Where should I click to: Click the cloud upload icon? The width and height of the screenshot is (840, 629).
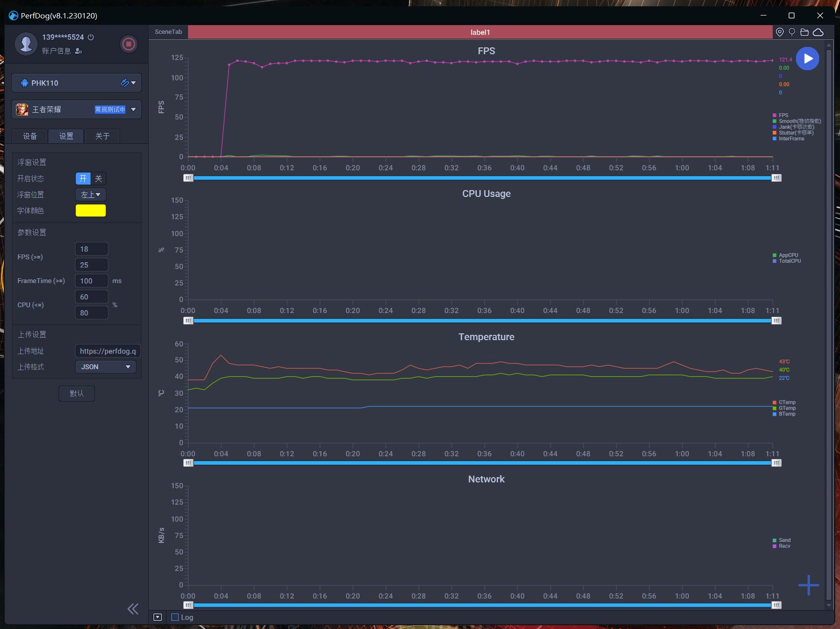pyautogui.click(x=818, y=32)
